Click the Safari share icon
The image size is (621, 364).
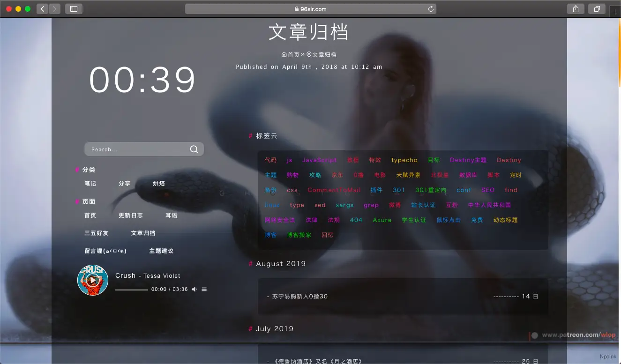(576, 8)
